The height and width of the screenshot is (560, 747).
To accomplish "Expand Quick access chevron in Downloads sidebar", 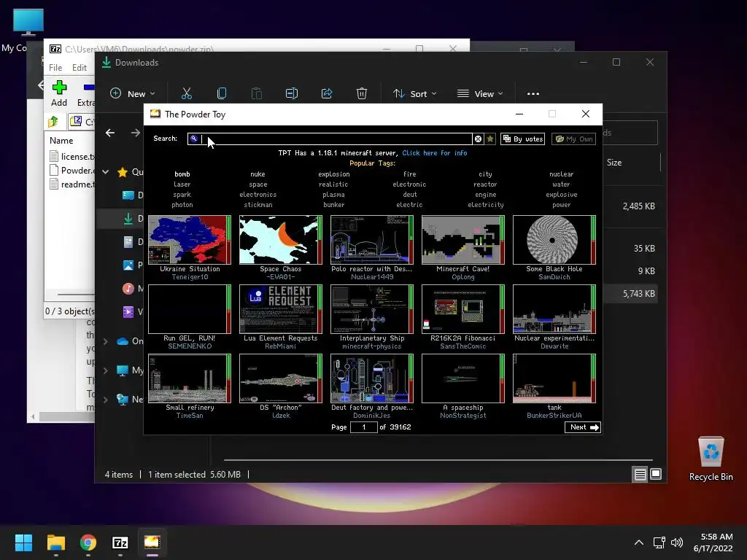I will (x=106, y=172).
